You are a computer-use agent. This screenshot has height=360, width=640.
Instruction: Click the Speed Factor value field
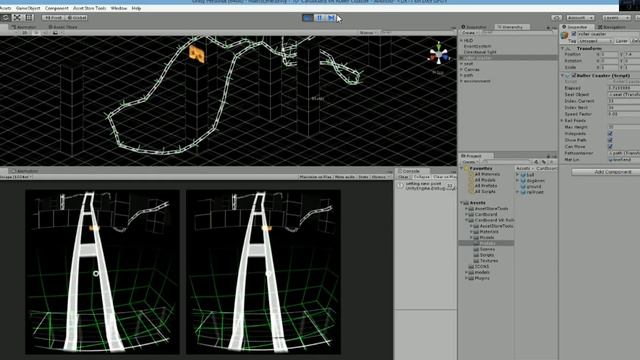pyautogui.click(x=624, y=114)
